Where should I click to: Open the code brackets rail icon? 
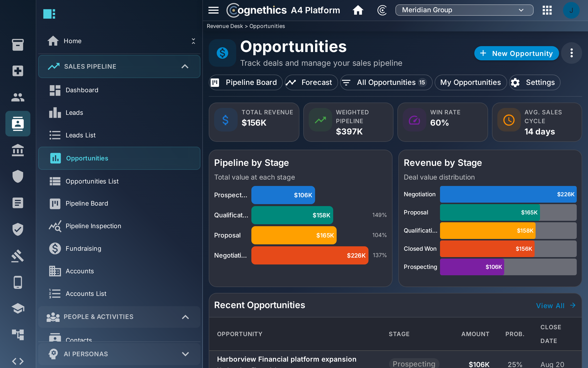point(18,361)
